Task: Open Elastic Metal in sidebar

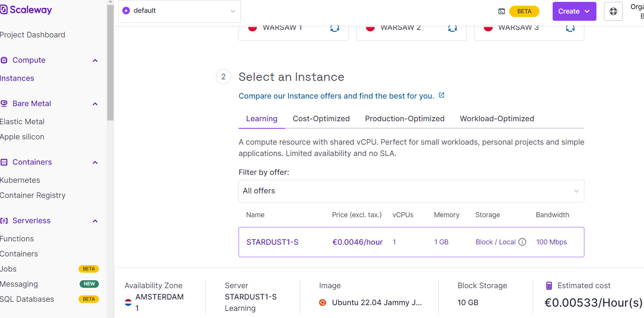Action: (x=22, y=122)
